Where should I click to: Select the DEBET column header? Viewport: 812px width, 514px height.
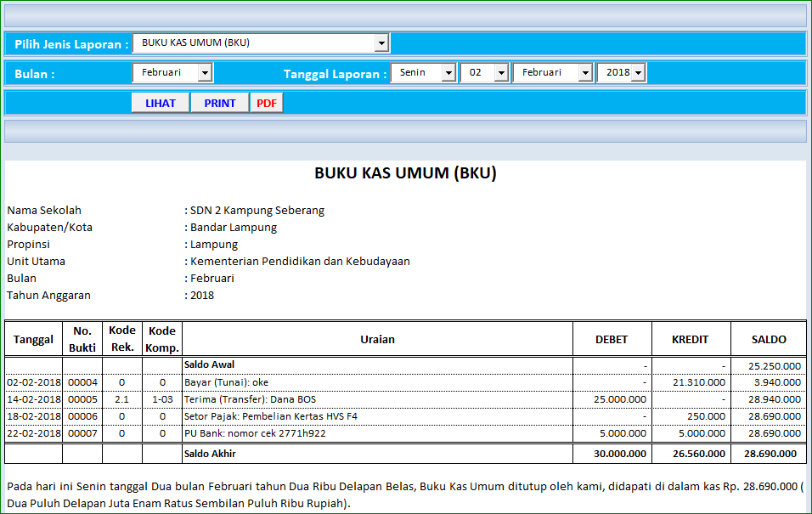612,339
